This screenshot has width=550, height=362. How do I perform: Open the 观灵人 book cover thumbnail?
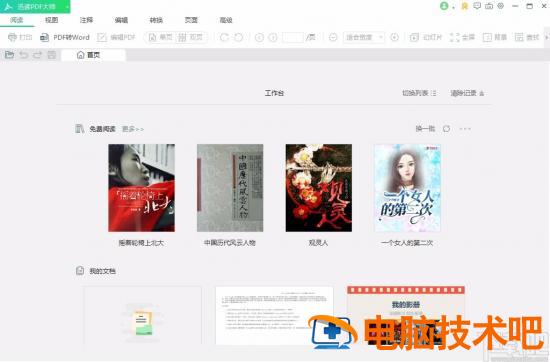tap(319, 188)
